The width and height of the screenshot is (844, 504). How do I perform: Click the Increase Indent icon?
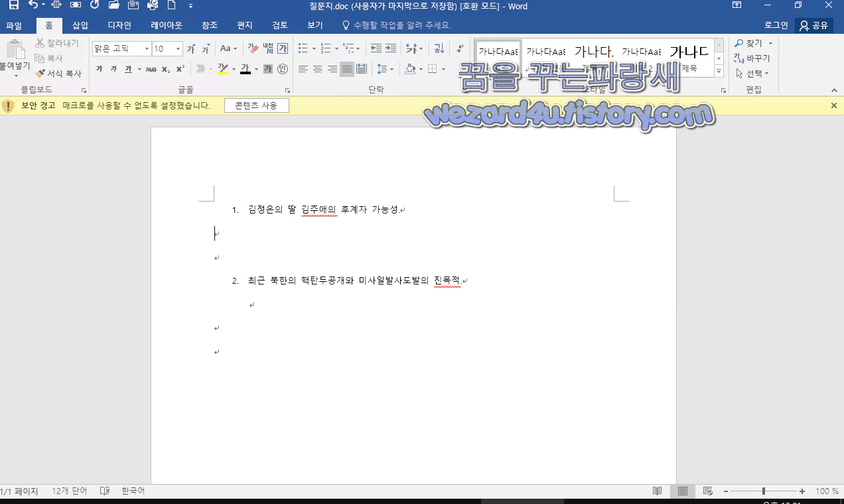(389, 48)
